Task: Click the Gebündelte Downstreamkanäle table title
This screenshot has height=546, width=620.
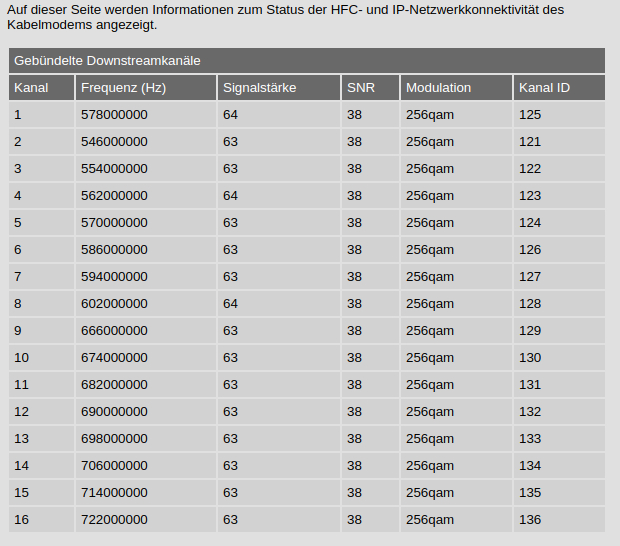Action: 107,61
